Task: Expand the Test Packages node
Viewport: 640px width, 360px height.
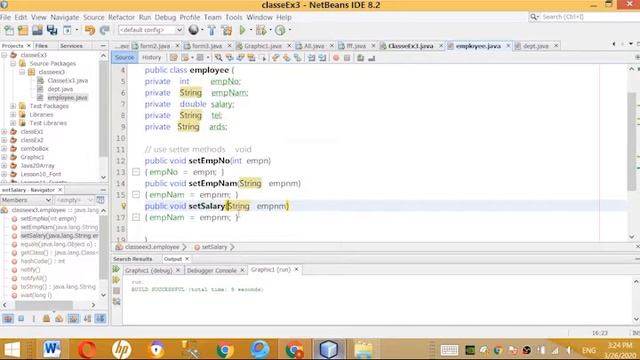Action: 13,106
